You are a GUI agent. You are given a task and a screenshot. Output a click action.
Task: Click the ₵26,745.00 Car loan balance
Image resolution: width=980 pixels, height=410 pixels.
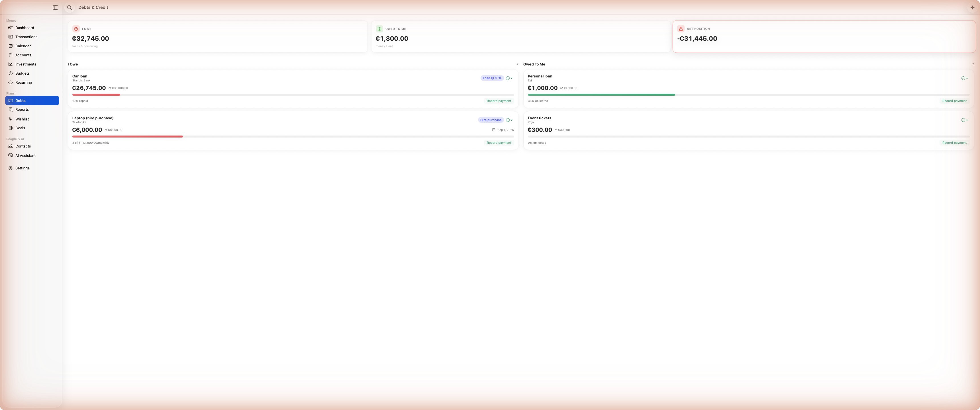click(x=89, y=88)
